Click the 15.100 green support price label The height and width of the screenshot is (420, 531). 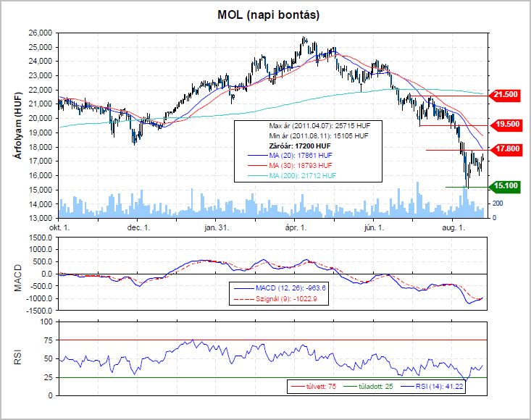[506, 185]
